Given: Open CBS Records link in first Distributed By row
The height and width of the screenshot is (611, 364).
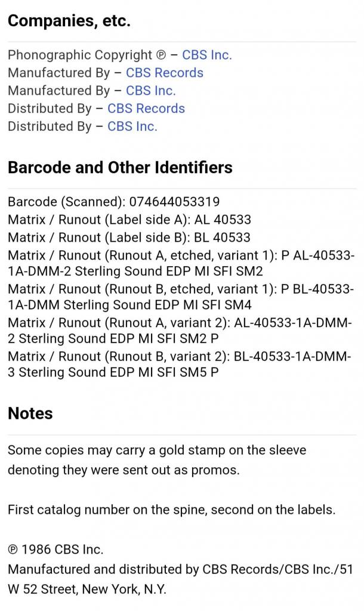Looking at the screenshot, I should point(146,109).
